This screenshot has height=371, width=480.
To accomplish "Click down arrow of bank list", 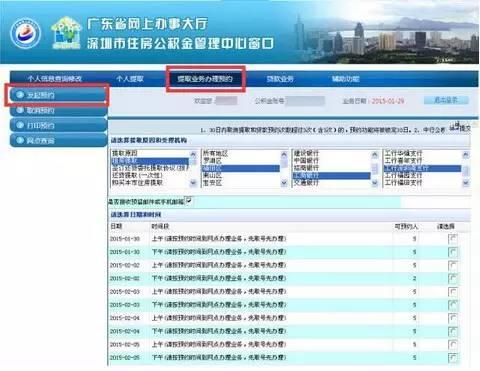I will (375, 183).
